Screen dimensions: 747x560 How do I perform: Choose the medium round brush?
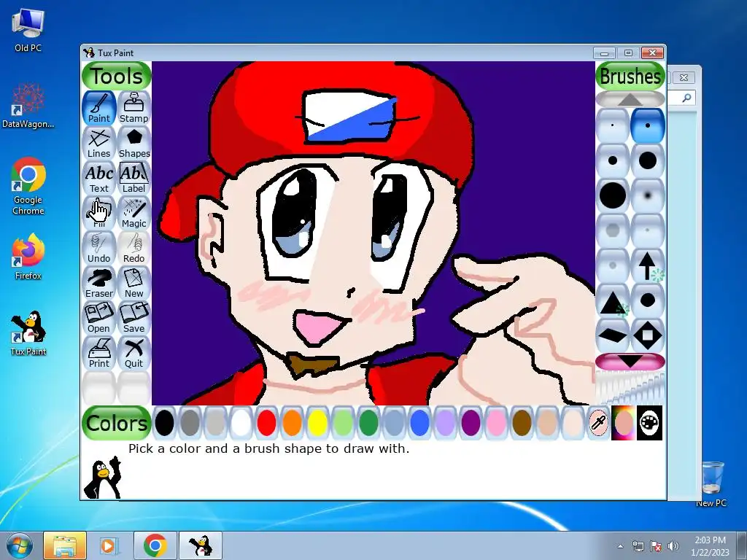click(613, 160)
